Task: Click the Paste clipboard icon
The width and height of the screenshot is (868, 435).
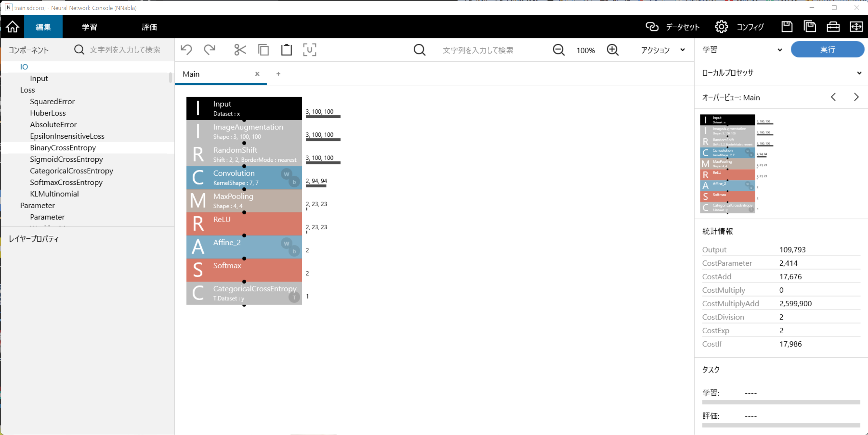Action: click(286, 50)
